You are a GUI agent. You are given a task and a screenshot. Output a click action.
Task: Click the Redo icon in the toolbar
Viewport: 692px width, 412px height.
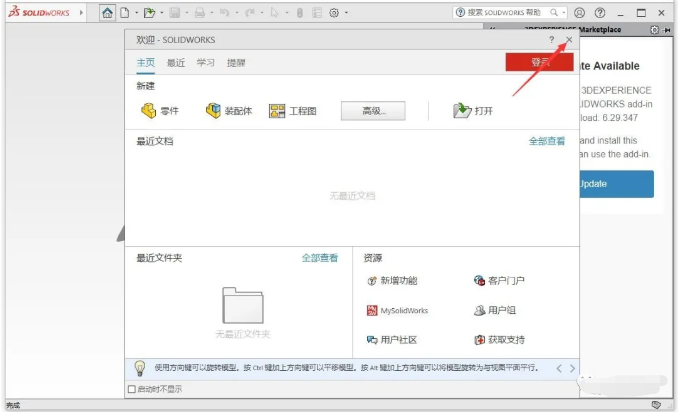tap(250, 13)
